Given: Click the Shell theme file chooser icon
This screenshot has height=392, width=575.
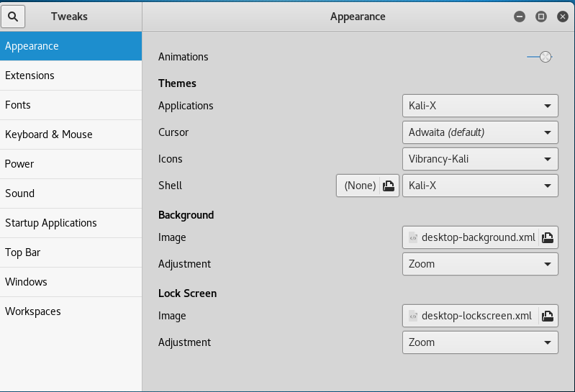Looking at the screenshot, I should coord(389,186).
